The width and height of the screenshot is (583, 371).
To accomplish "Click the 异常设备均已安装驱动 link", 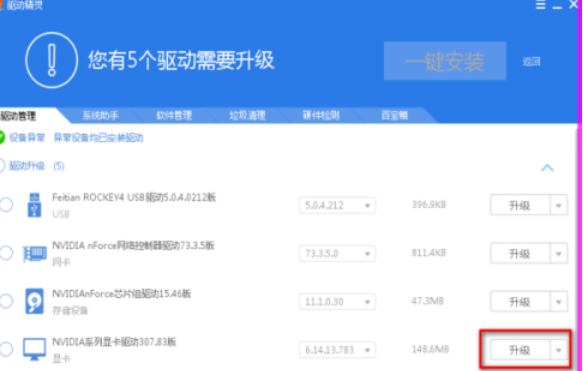I will click(x=99, y=138).
